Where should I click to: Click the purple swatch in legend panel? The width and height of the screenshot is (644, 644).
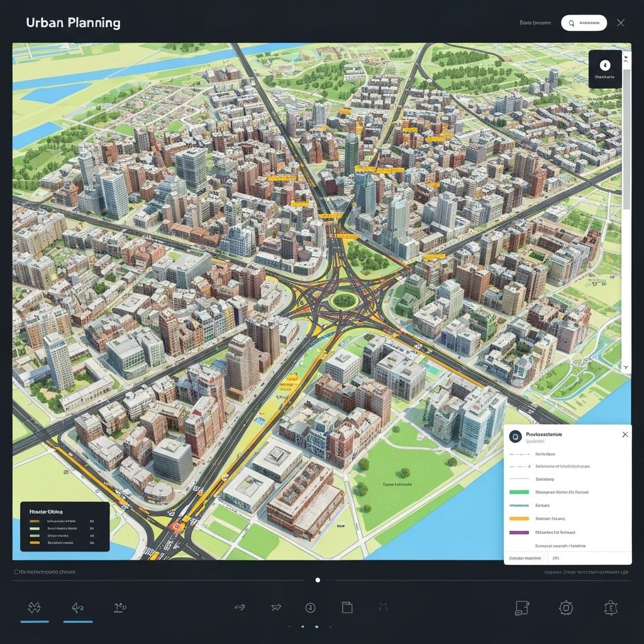pyautogui.click(x=519, y=532)
